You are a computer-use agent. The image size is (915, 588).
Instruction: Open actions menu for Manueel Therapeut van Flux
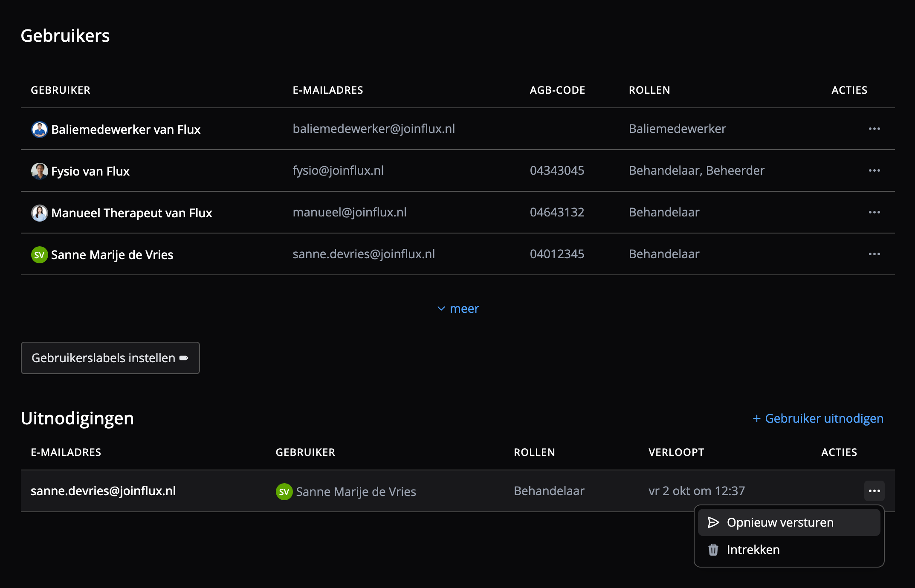(x=874, y=212)
